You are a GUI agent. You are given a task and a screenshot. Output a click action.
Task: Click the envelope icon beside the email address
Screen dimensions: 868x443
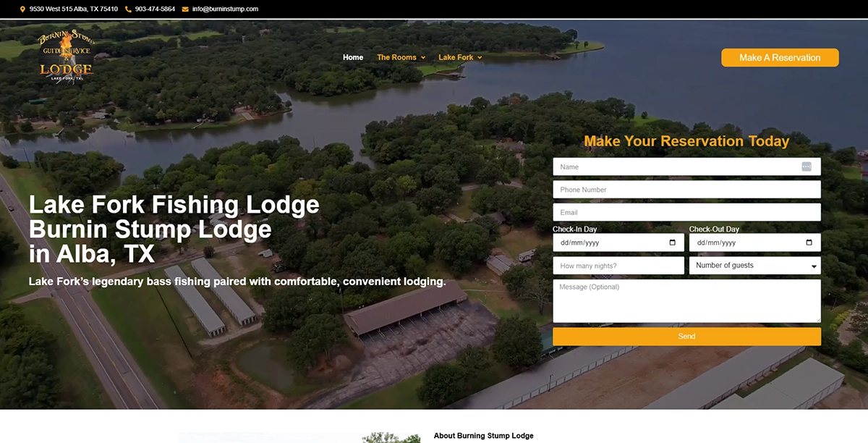(x=185, y=9)
